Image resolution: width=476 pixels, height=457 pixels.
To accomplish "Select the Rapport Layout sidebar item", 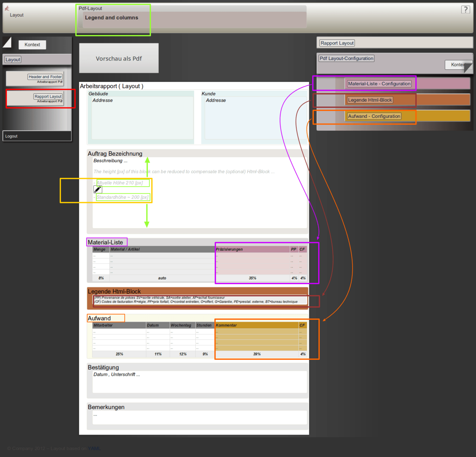I will tap(48, 97).
